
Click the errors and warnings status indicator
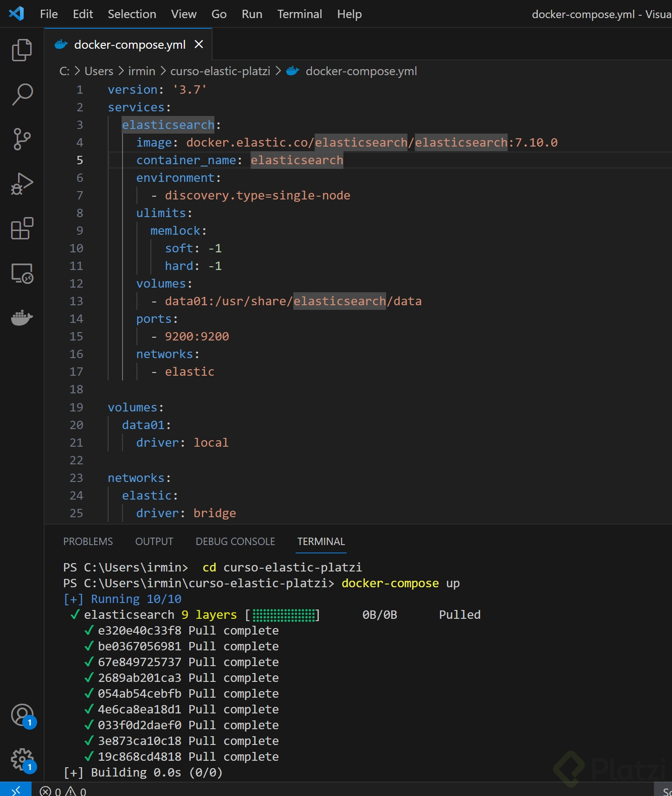pos(63,791)
